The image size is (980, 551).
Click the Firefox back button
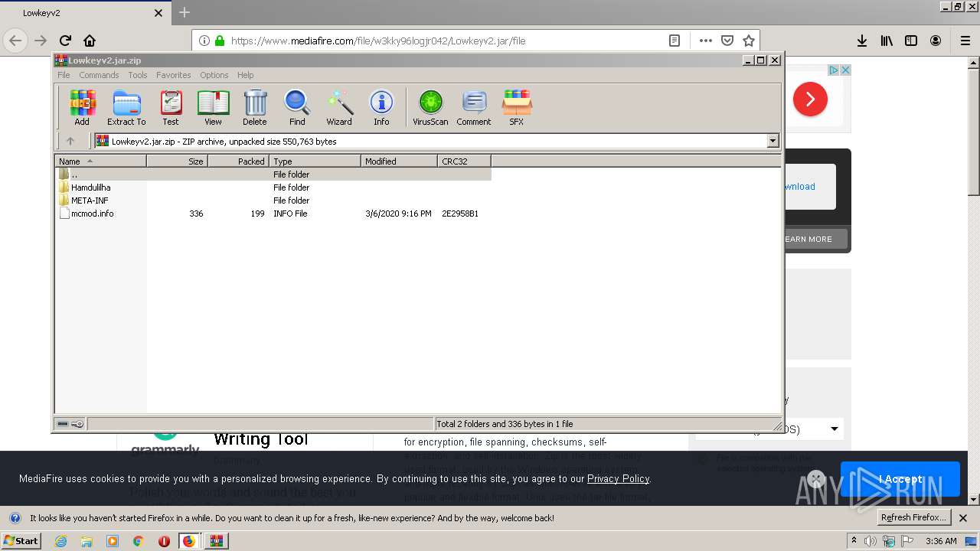pyautogui.click(x=15, y=41)
